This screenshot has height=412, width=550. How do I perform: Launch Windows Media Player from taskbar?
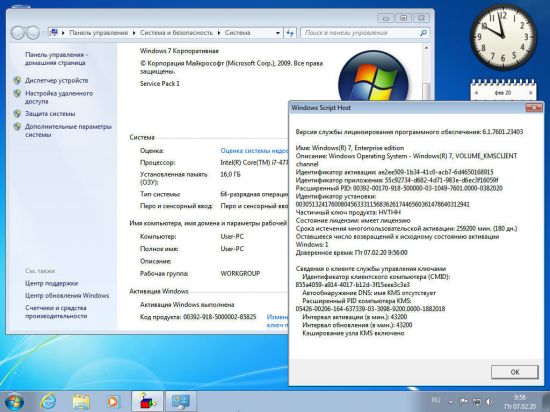click(x=113, y=402)
